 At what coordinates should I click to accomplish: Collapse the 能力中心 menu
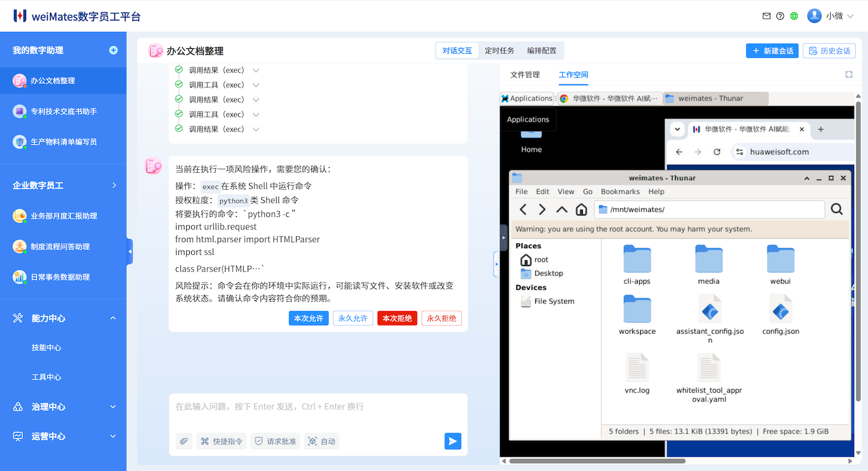(x=113, y=318)
